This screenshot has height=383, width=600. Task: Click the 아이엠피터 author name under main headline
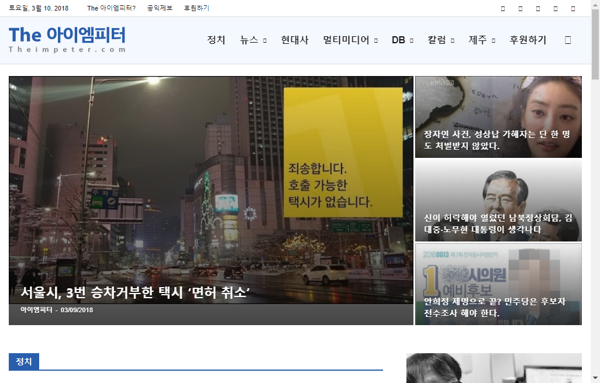36,310
